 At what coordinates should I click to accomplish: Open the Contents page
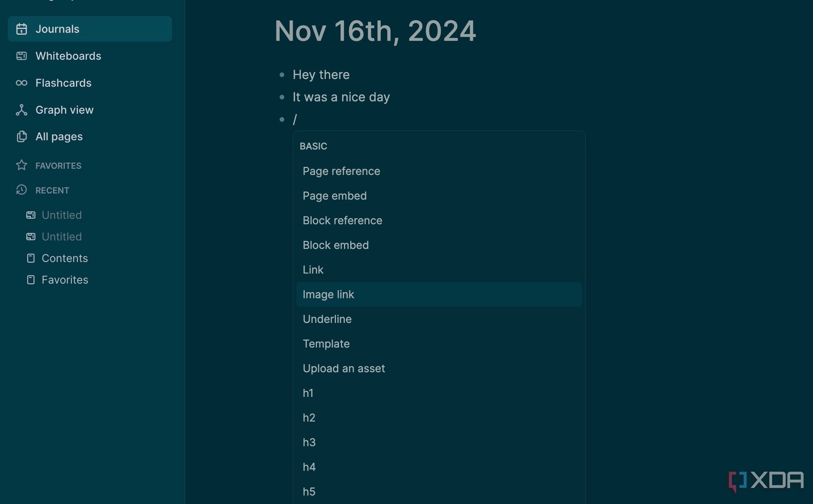coord(64,258)
